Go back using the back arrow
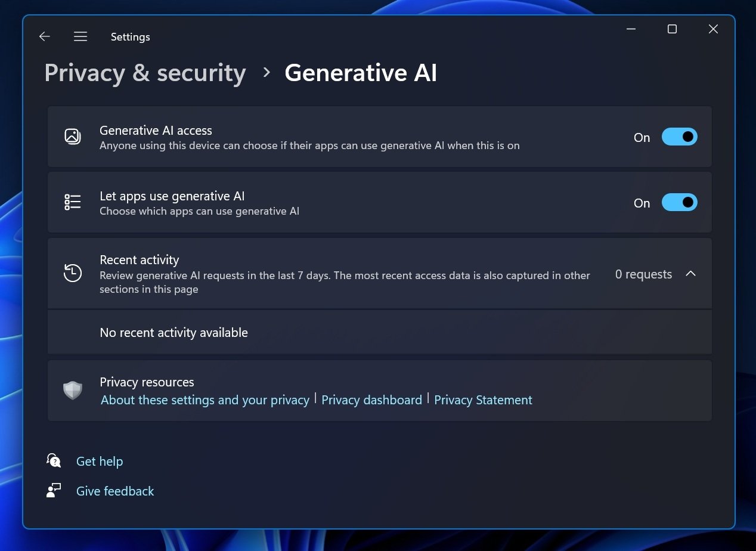Image resolution: width=756 pixels, height=551 pixels. [45, 36]
